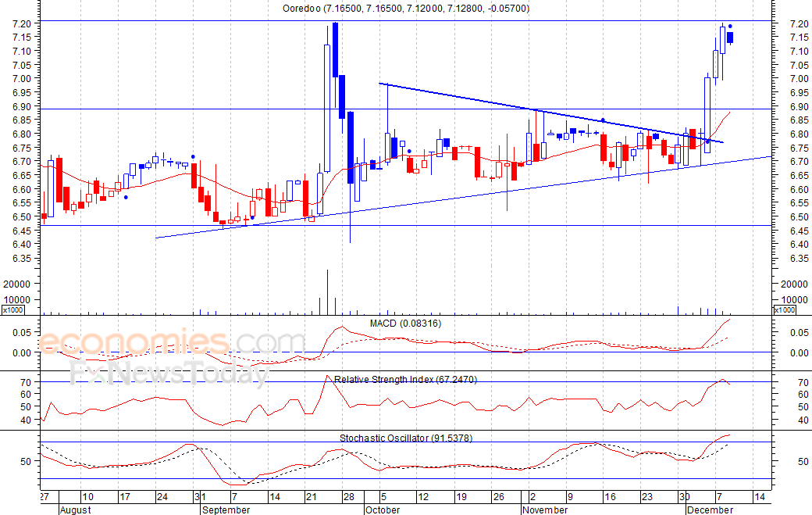Image resolution: width=812 pixels, height=515 pixels.
Task: Select the RSI 60 level label on left
Action: pyautogui.click(x=27, y=394)
